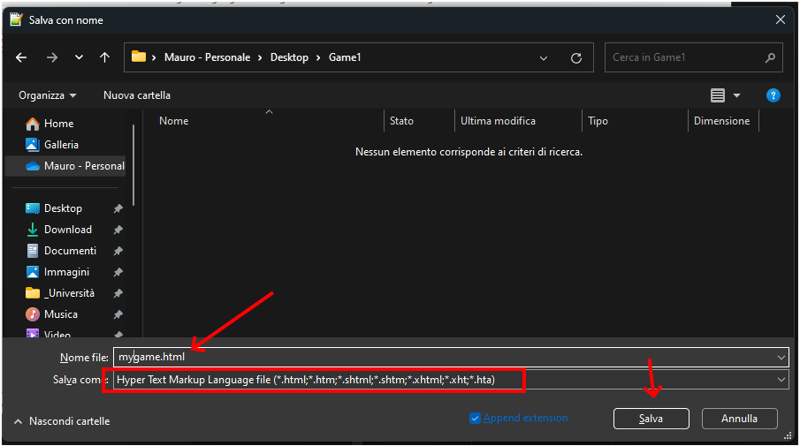This screenshot has width=800, height=446.
Task: Go up one folder level
Action: point(105,58)
